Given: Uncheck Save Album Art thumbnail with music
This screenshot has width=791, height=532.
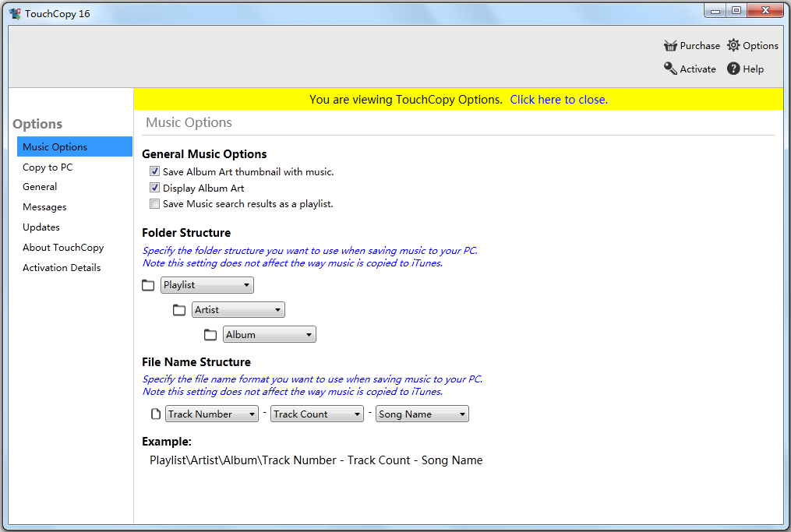Looking at the screenshot, I should pyautogui.click(x=154, y=171).
